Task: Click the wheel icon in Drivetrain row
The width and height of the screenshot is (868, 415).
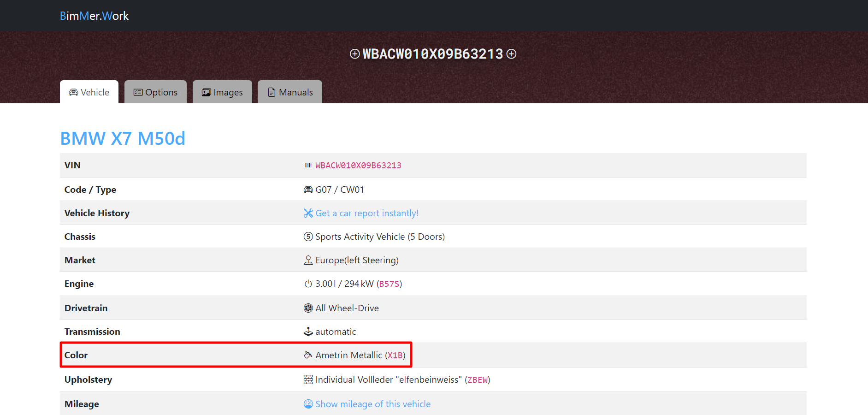Action: point(308,308)
